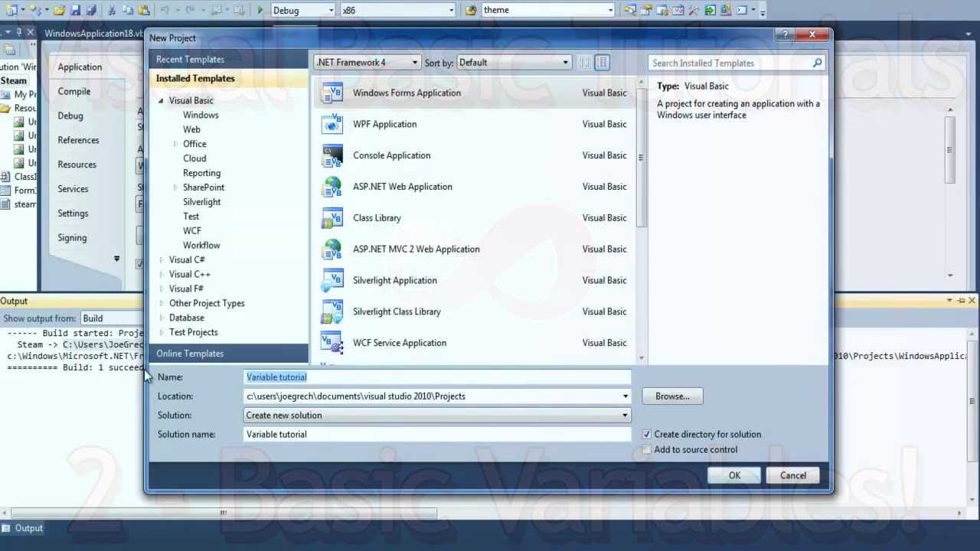Click the OK button
This screenshot has width=980, height=551.
(734, 475)
